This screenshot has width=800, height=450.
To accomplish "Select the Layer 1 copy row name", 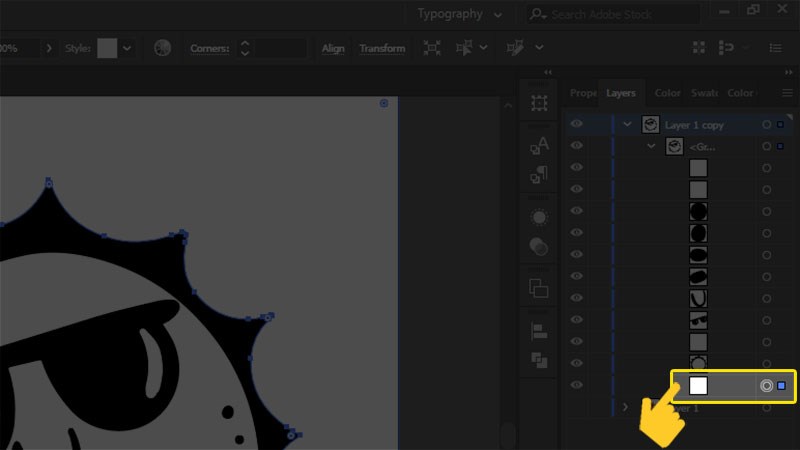I will (694, 125).
